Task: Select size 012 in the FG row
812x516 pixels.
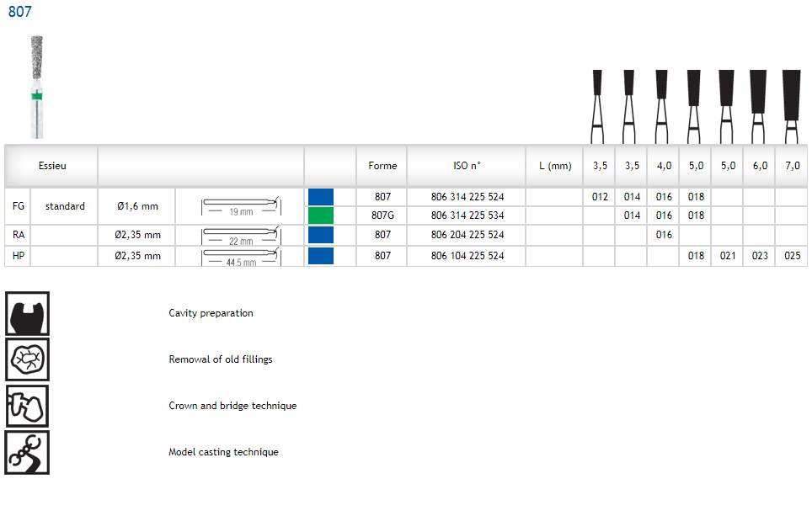Action: click(x=599, y=197)
